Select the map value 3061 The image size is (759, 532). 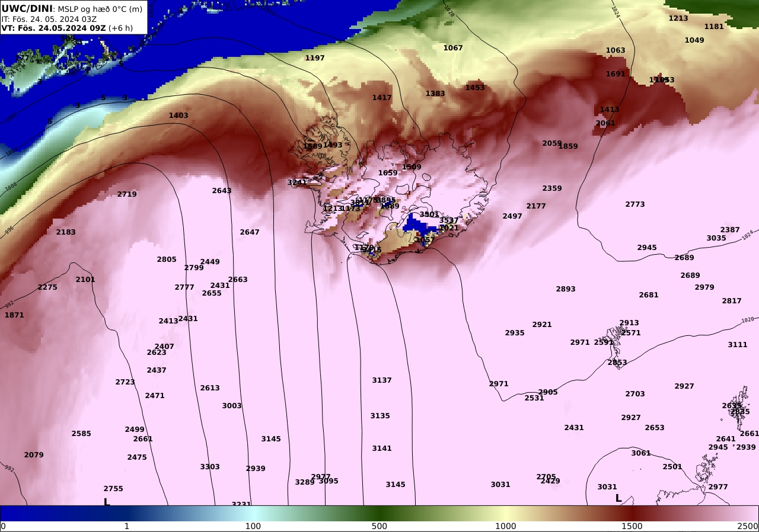click(641, 453)
